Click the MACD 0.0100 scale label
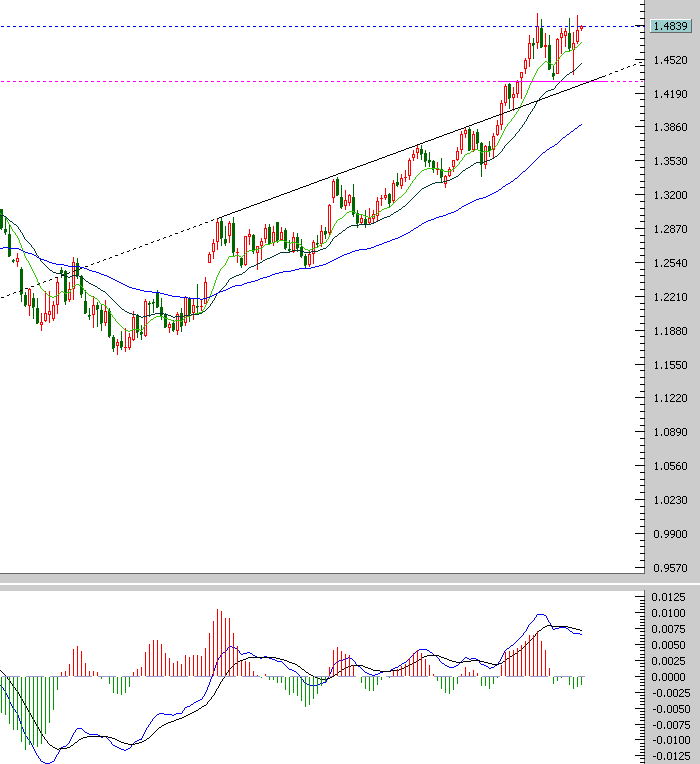The width and height of the screenshot is (700, 764). tap(668, 613)
